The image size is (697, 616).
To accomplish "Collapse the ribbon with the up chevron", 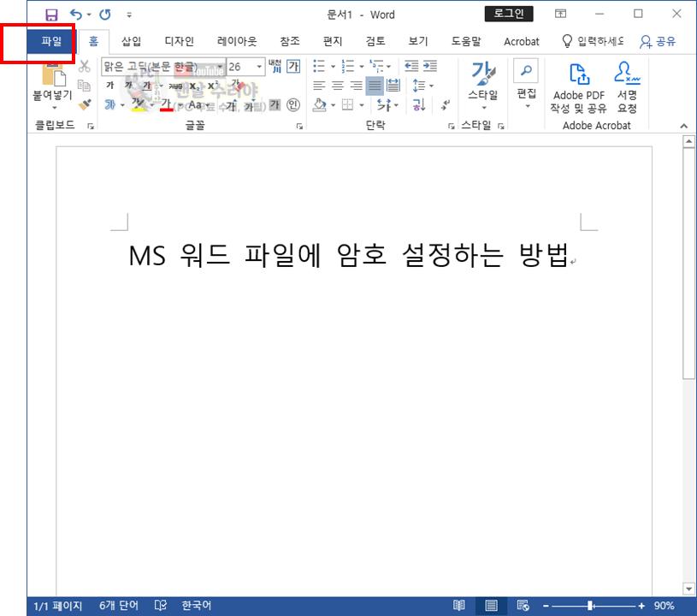I will tap(683, 127).
